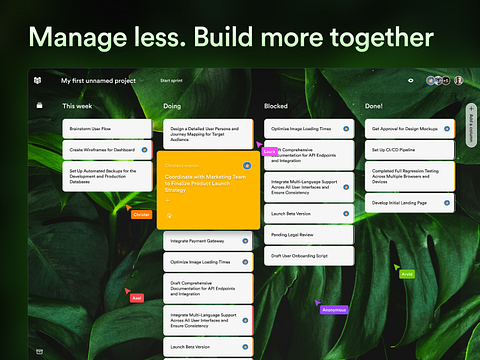The height and width of the screenshot is (360, 480).
Task: Toggle the eye visibility icon in header
Action: pos(411,80)
